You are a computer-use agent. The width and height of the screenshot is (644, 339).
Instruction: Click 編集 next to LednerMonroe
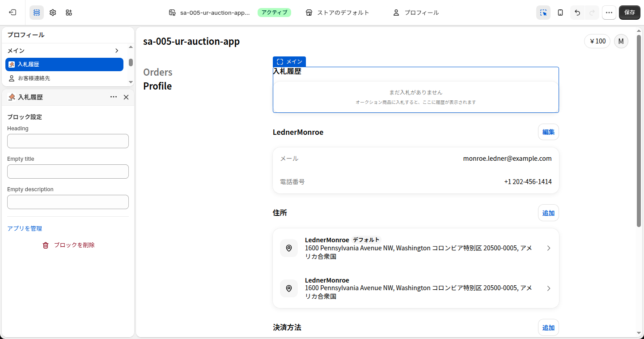(548, 132)
